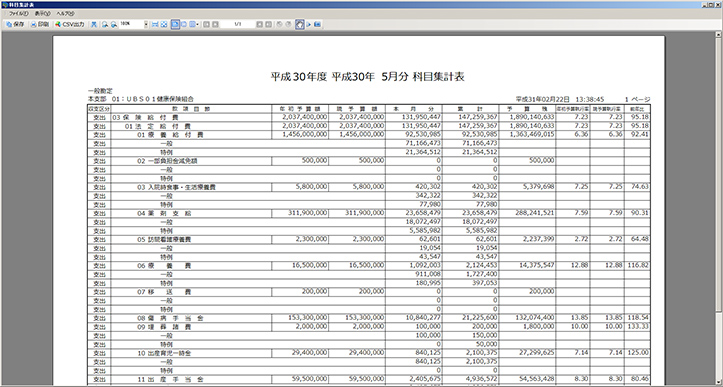The width and height of the screenshot is (723, 387).
Task: Click the value 27,299,625
Action: click(537, 352)
